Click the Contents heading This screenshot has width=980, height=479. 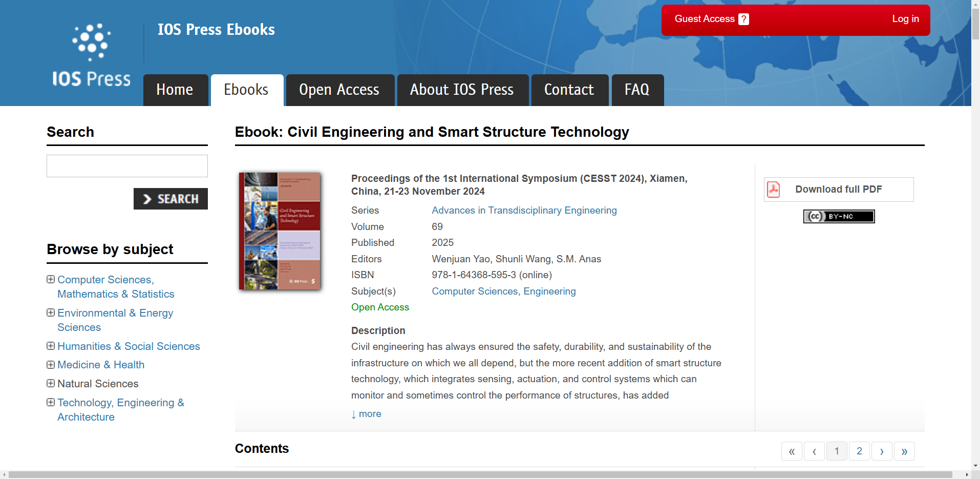262,449
